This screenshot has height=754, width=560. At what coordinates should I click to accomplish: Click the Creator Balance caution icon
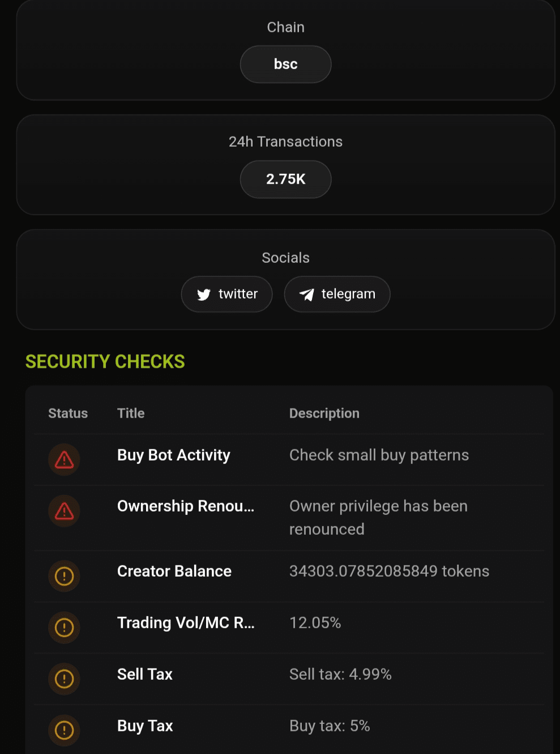[64, 576]
